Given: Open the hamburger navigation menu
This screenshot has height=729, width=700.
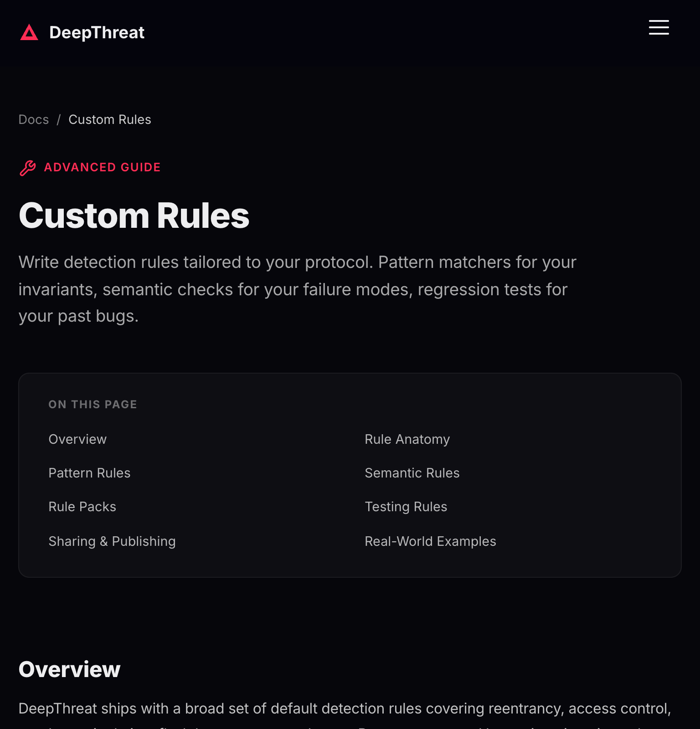Looking at the screenshot, I should [659, 27].
